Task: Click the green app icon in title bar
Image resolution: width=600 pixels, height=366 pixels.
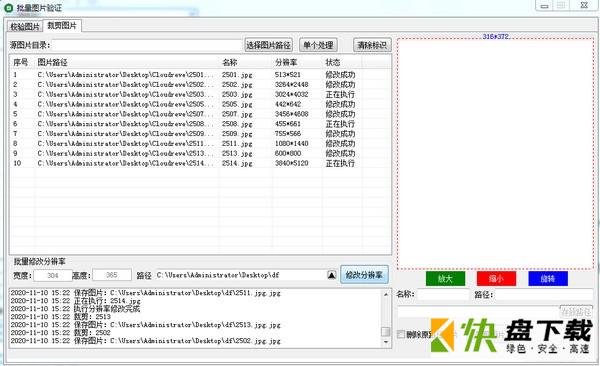Action: click(8, 7)
